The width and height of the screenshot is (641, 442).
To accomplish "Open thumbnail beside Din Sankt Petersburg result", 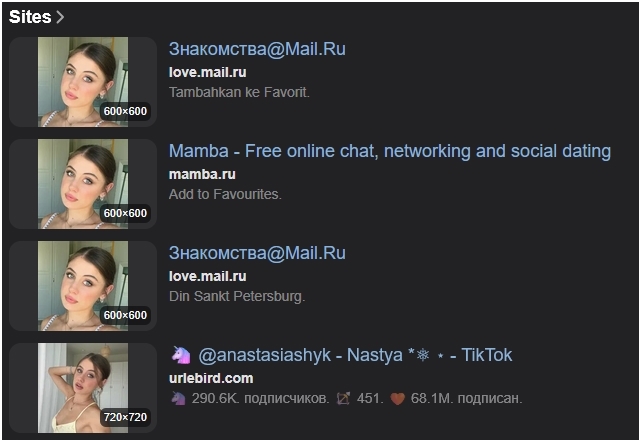I will click(x=83, y=286).
